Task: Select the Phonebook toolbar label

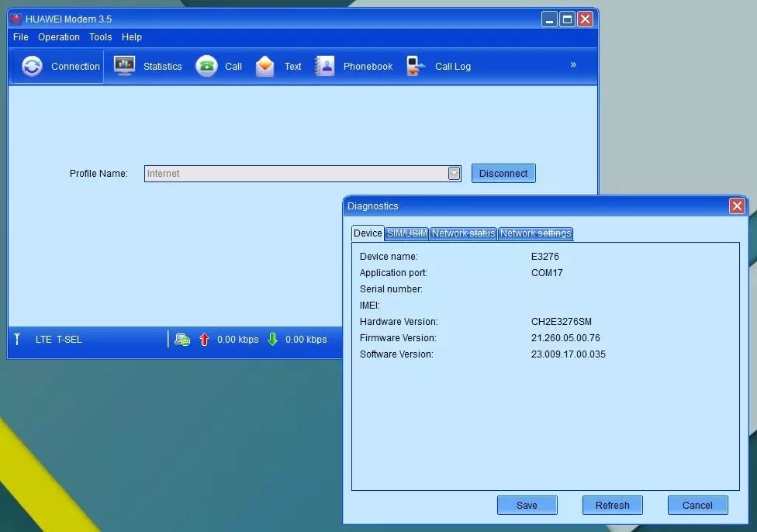Action: pyautogui.click(x=368, y=67)
